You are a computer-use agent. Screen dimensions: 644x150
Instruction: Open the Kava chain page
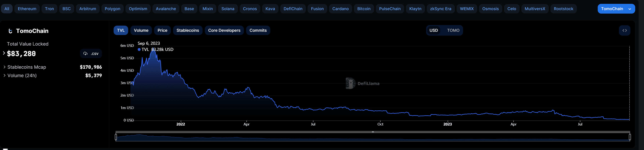270,9
